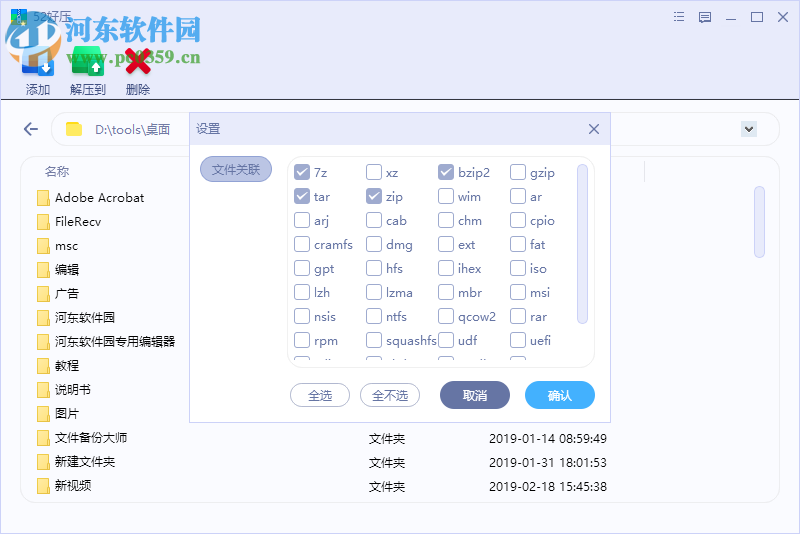This screenshot has width=800, height=534.
Task: Select the File Association (文件关联) tab
Action: pos(236,169)
